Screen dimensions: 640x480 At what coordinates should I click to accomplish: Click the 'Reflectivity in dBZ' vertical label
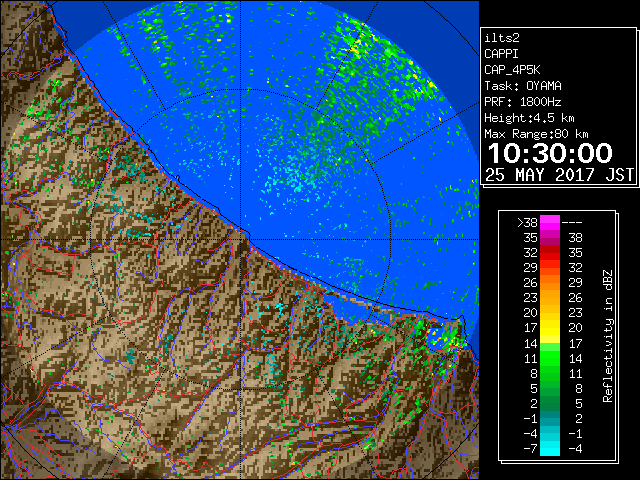click(608, 336)
